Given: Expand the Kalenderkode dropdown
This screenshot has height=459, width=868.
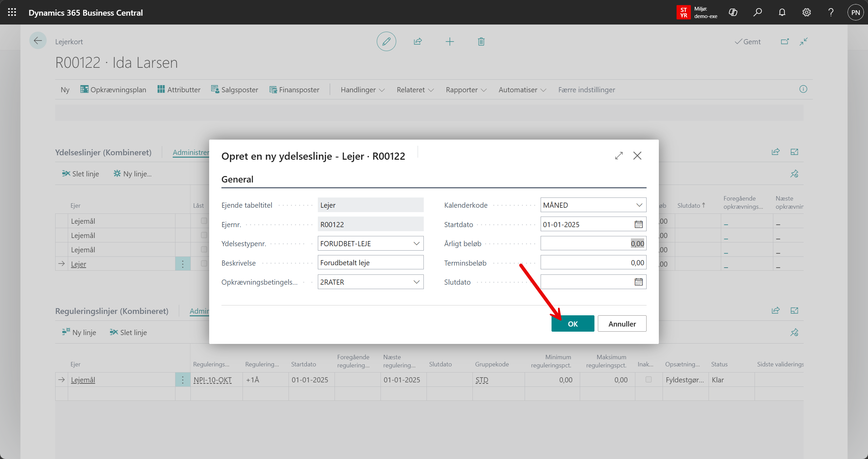Looking at the screenshot, I should tap(639, 205).
